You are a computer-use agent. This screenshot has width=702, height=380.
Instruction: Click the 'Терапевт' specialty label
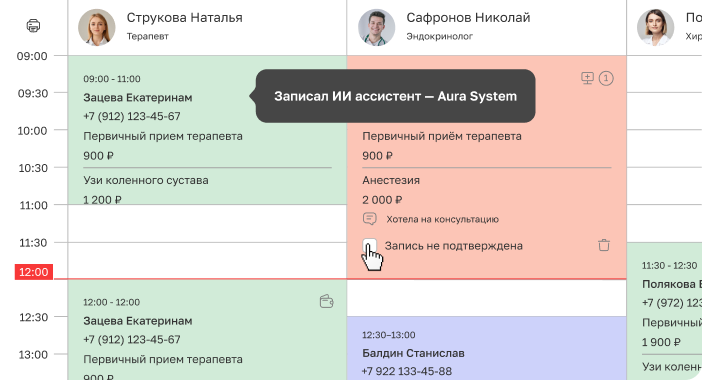[x=148, y=36]
